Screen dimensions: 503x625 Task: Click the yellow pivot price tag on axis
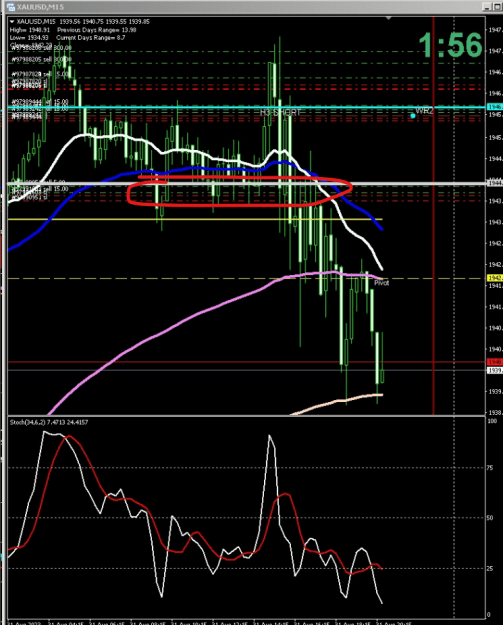tap(495, 278)
